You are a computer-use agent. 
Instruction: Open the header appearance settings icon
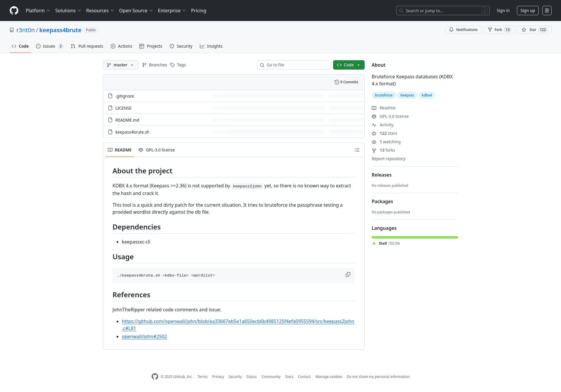(x=547, y=11)
